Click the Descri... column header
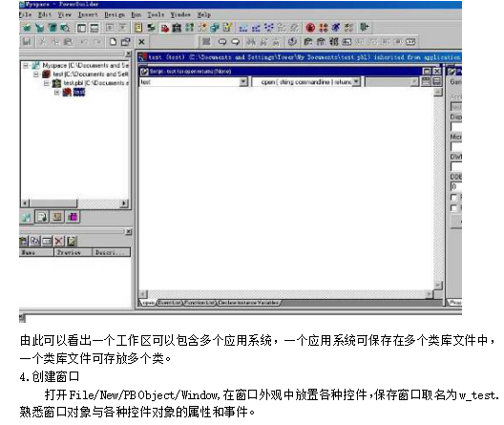The height and width of the screenshot is (425, 504). pos(112,252)
